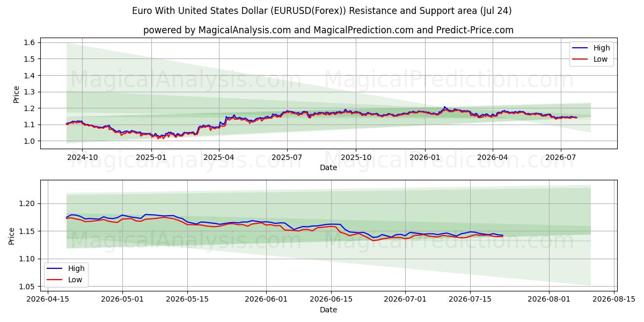The height and width of the screenshot is (322, 644).
Task: Click the '1.4' price tick label
Action: point(30,76)
